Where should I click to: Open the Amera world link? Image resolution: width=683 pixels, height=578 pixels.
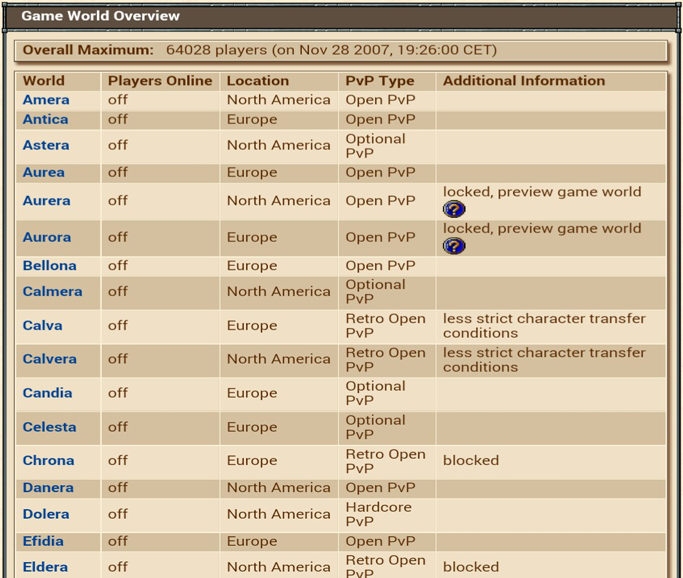coord(46,100)
